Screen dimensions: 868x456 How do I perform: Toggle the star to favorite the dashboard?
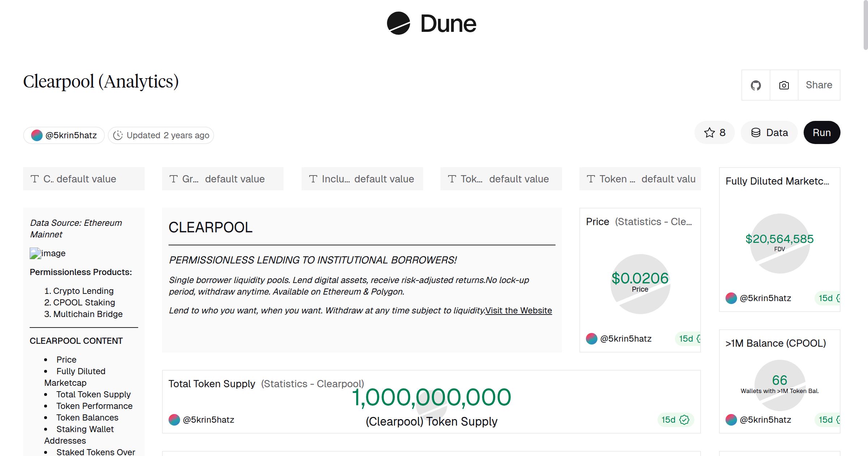709,132
